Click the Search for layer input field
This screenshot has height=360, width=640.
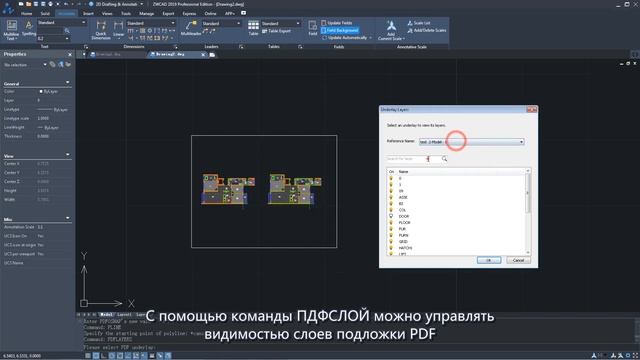point(413,159)
